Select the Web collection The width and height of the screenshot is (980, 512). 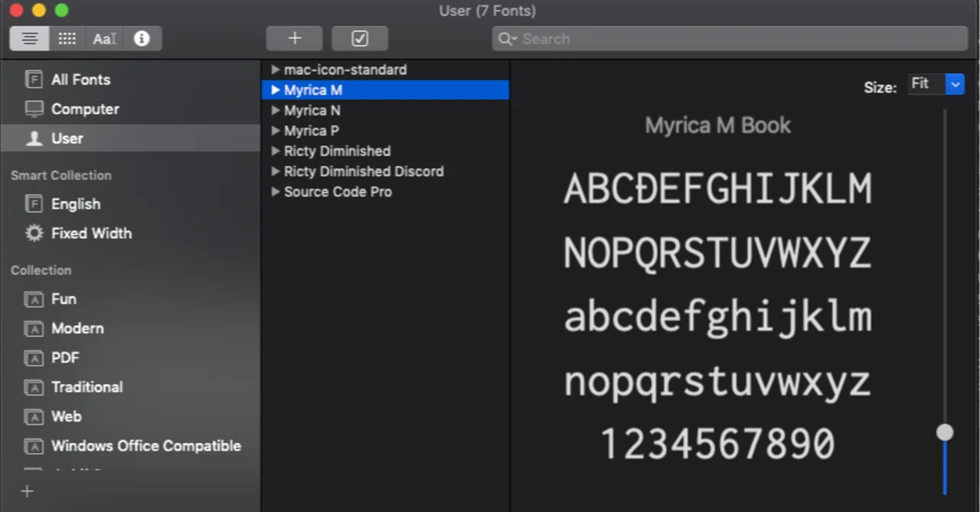[66, 416]
